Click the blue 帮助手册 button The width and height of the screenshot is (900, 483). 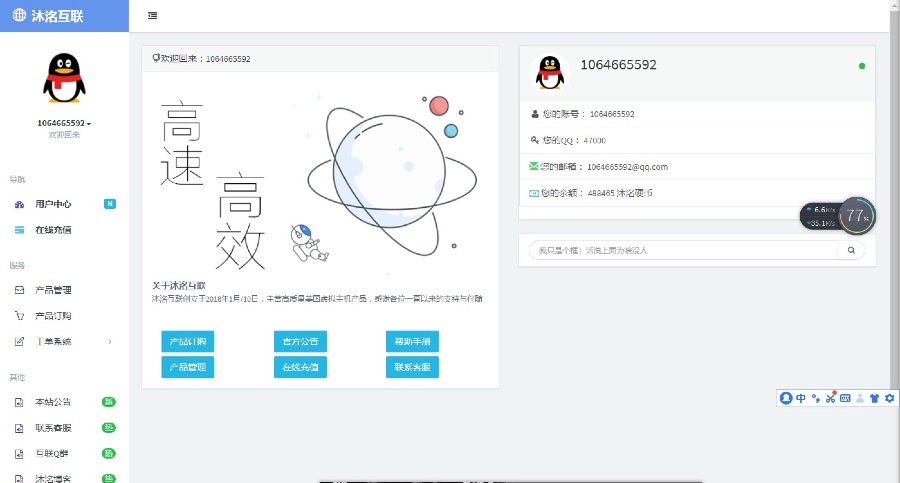coord(412,341)
